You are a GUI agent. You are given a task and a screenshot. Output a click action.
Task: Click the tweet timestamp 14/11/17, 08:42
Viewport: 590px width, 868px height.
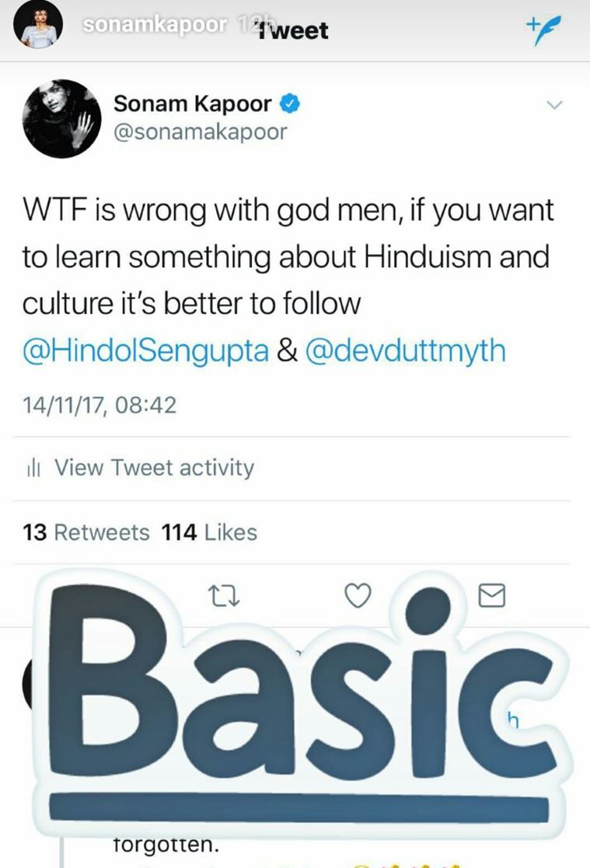pos(99,405)
